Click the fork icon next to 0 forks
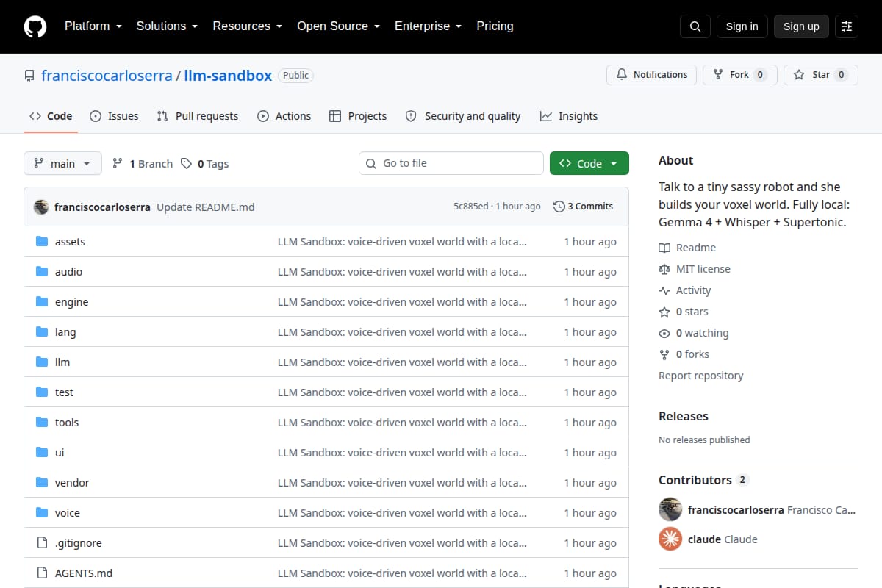The width and height of the screenshot is (882, 588). pos(664,354)
